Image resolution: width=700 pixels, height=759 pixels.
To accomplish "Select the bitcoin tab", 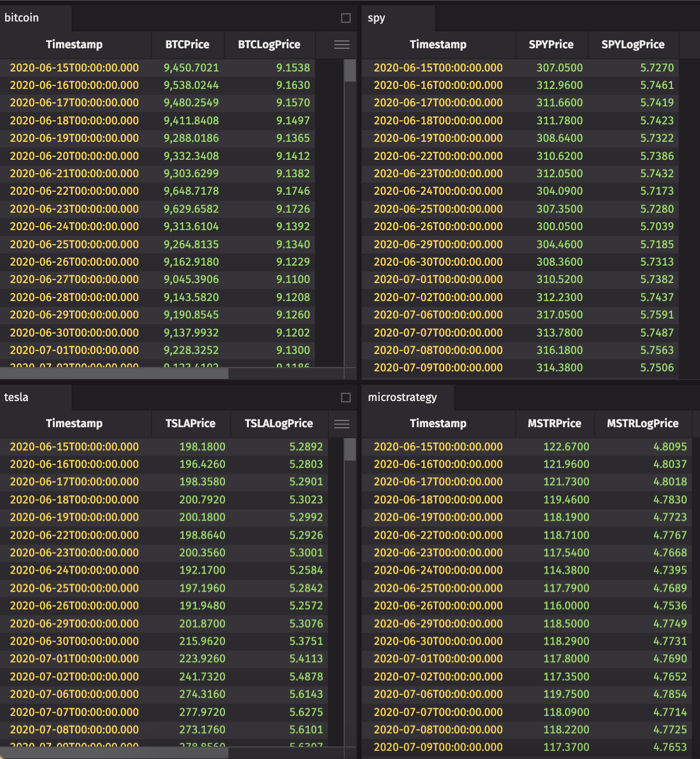I will click(21, 18).
